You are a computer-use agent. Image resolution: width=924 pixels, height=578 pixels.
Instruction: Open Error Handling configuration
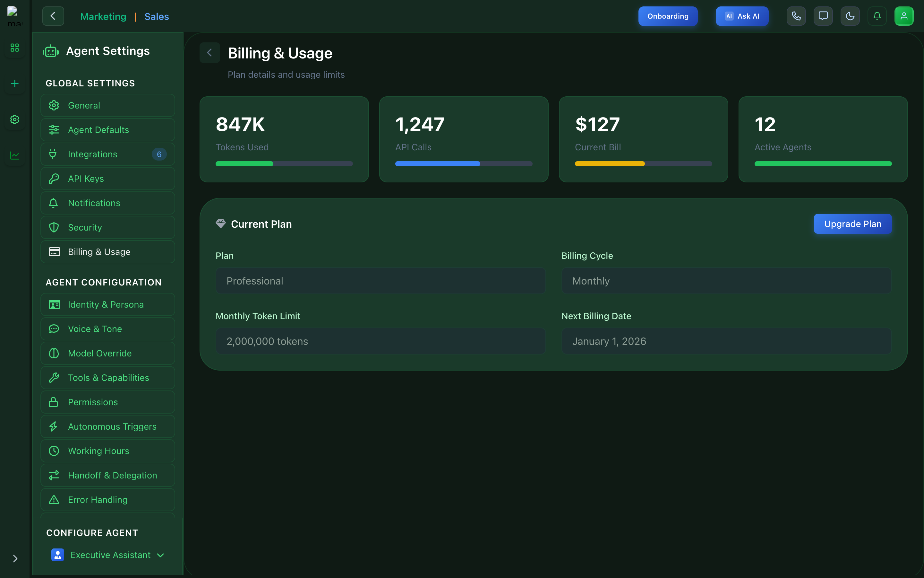(x=108, y=500)
